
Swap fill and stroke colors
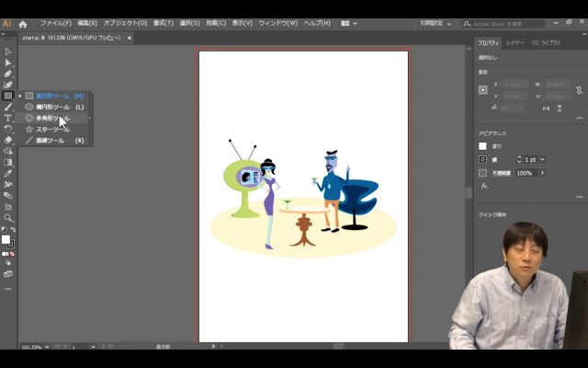point(13,229)
